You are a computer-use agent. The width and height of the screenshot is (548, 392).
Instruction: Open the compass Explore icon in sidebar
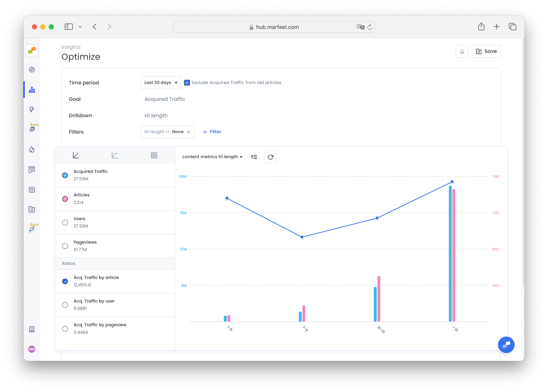[32, 70]
